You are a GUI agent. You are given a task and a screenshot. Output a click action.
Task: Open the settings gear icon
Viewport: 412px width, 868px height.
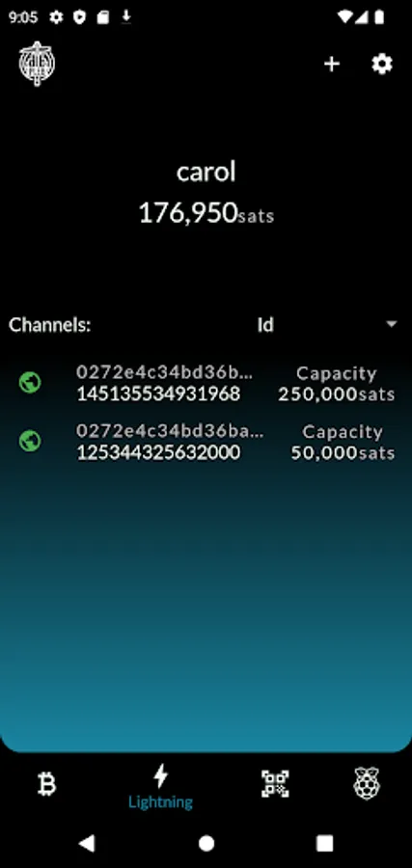382,65
